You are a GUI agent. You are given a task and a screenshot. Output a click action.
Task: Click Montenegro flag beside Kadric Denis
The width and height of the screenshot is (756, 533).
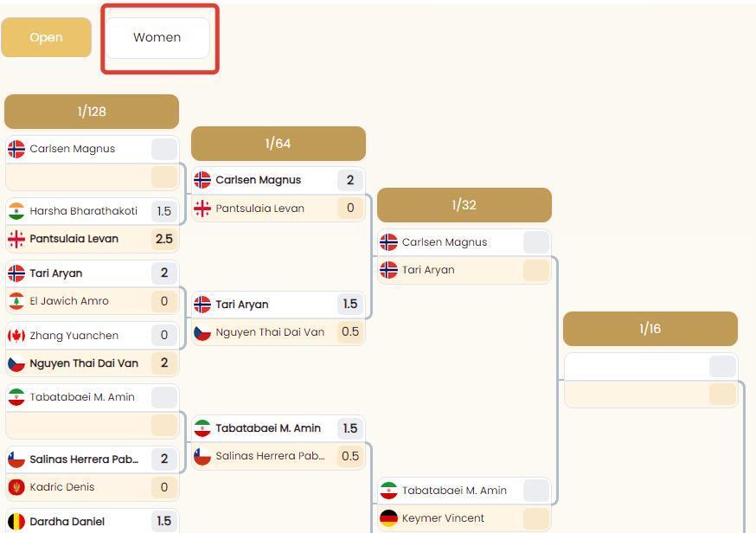(x=16, y=487)
